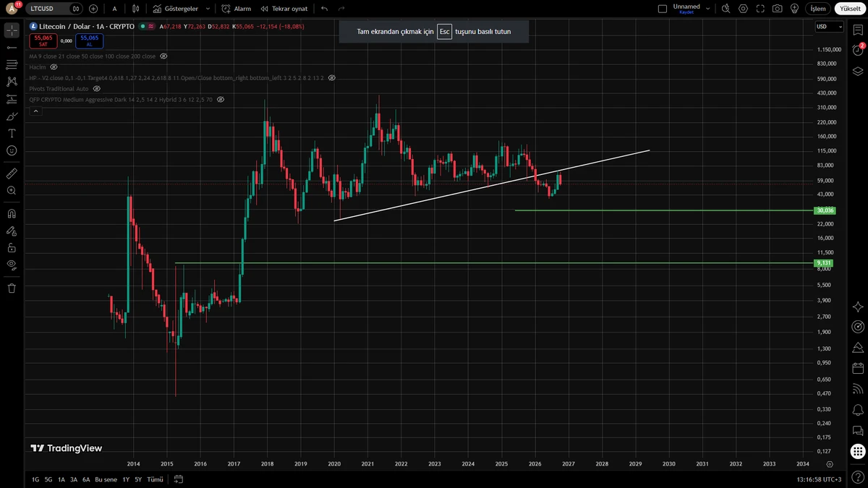Select the ruler measure tool
Image resolution: width=868 pixels, height=488 pixels.
coord(12,174)
